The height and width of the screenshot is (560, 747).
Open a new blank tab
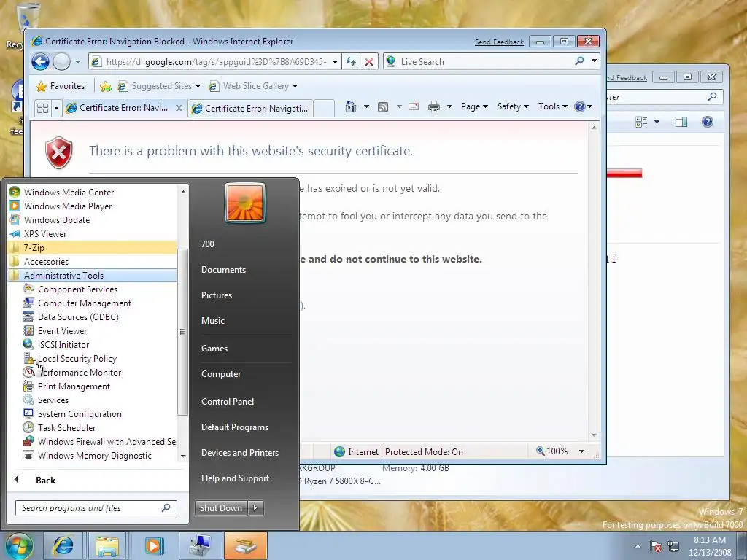click(x=324, y=109)
